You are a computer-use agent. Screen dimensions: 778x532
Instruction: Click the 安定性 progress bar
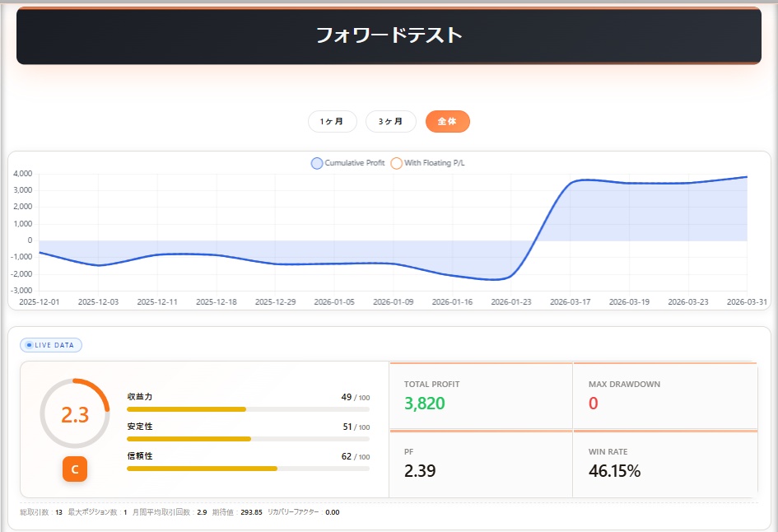248,439
